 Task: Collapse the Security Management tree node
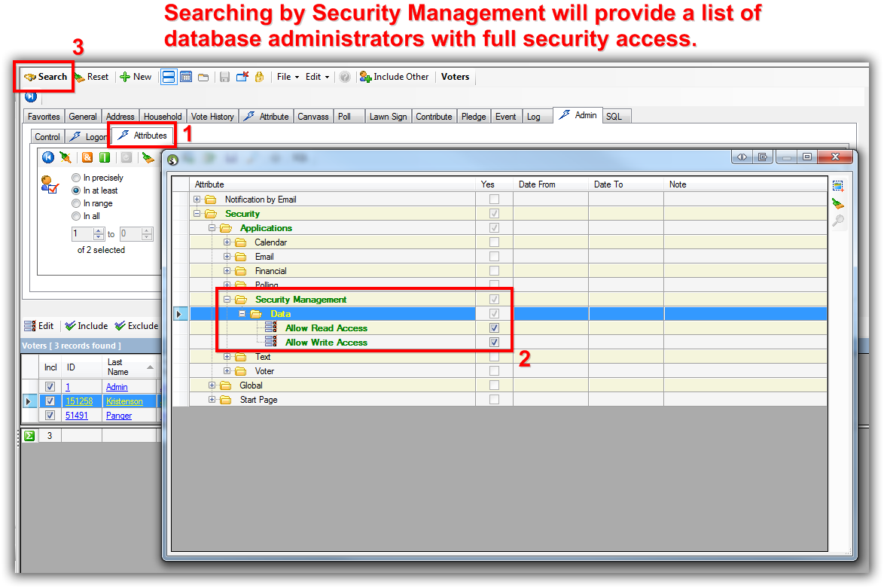pyautogui.click(x=227, y=300)
